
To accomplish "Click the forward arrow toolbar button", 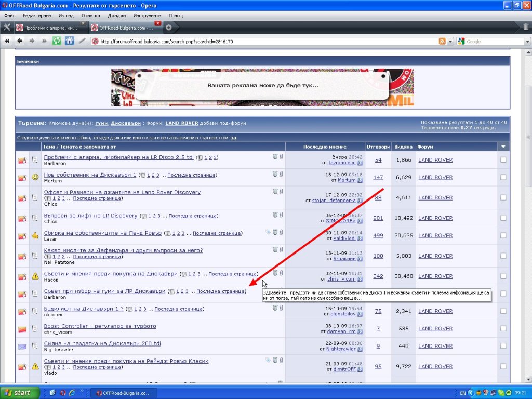I will pos(32,41).
